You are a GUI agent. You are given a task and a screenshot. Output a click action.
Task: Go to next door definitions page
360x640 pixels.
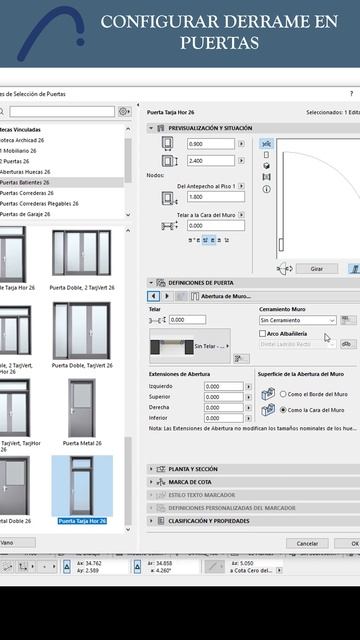pyautogui.click(x=167, y=296)
